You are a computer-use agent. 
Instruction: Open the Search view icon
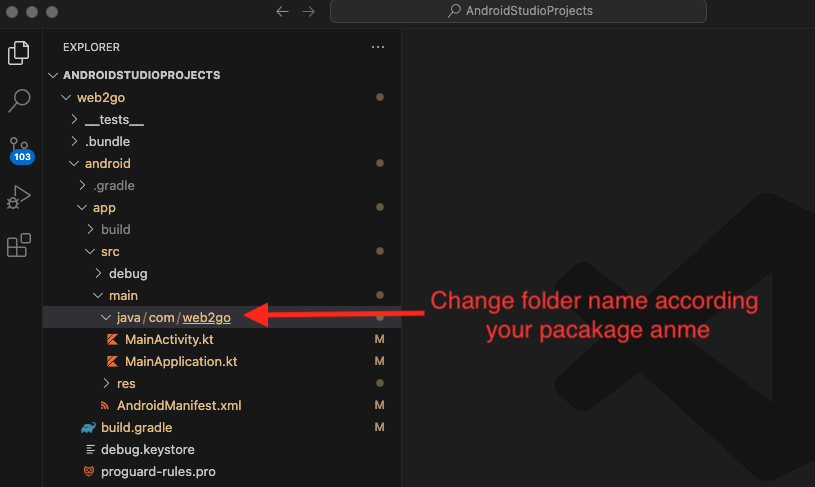pyautogui.click(x=19, y=100)
